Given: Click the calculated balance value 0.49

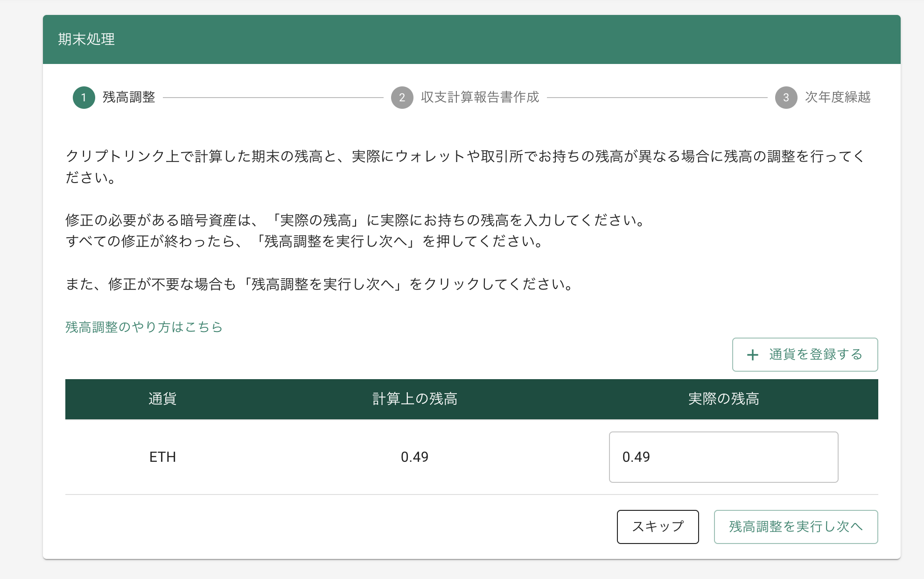Looking at the screenshot, I should (415, 457).
